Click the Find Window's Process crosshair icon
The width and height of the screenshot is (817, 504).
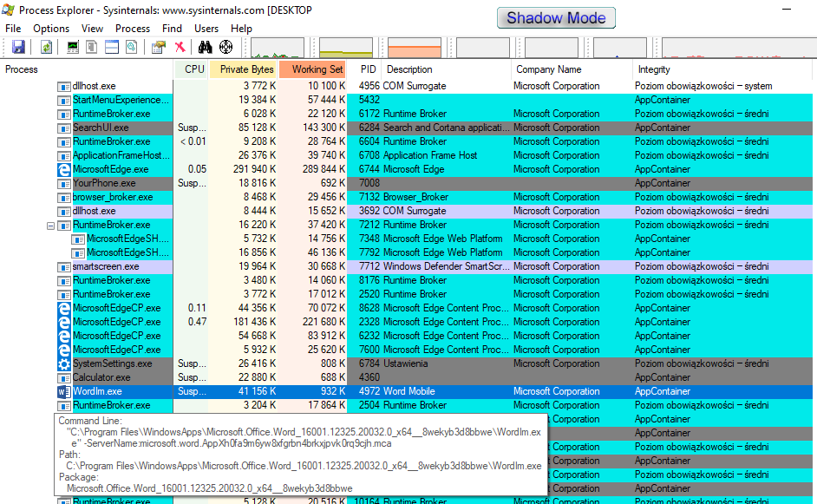pos(225,47)
